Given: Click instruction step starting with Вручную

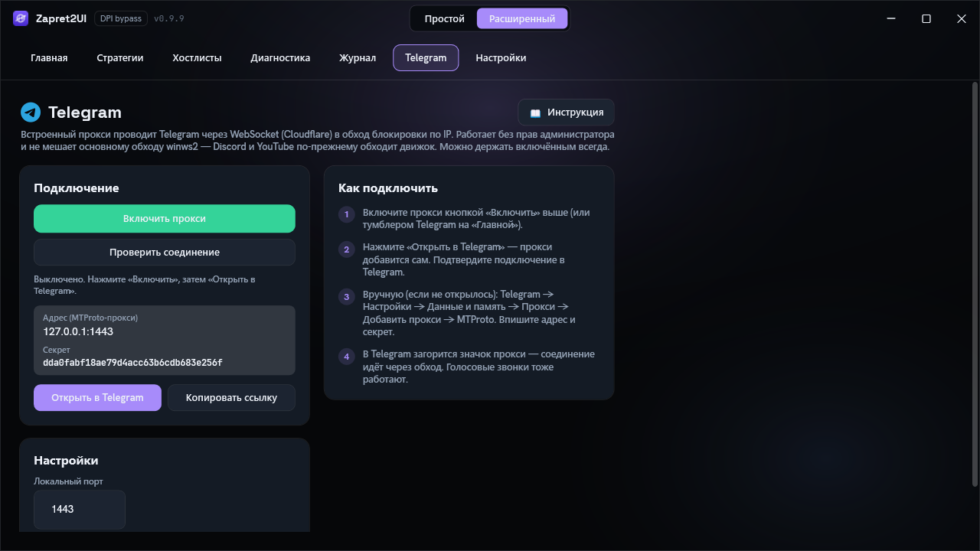Looking at the screenshot, I should pos(469,313).
